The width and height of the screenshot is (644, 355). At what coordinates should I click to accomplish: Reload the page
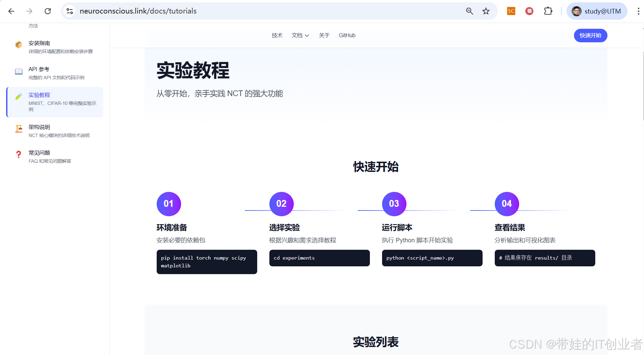pos(48,11)
